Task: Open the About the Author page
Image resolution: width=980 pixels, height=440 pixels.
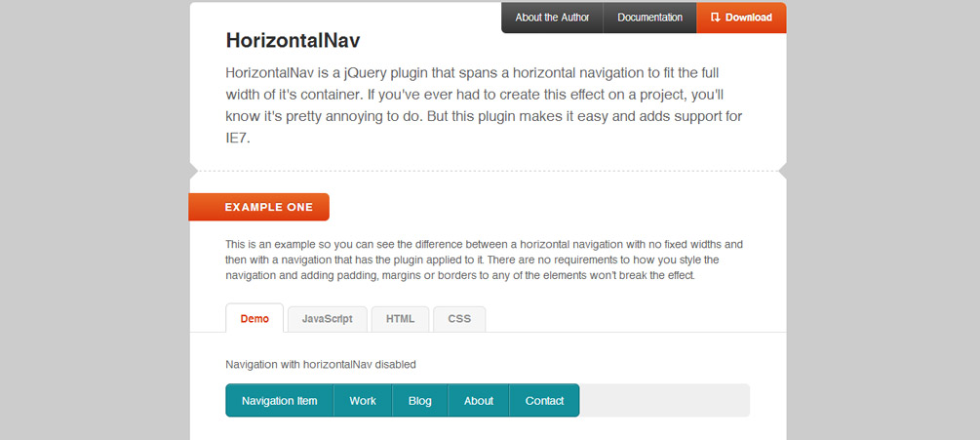Action: click(552, 18)
